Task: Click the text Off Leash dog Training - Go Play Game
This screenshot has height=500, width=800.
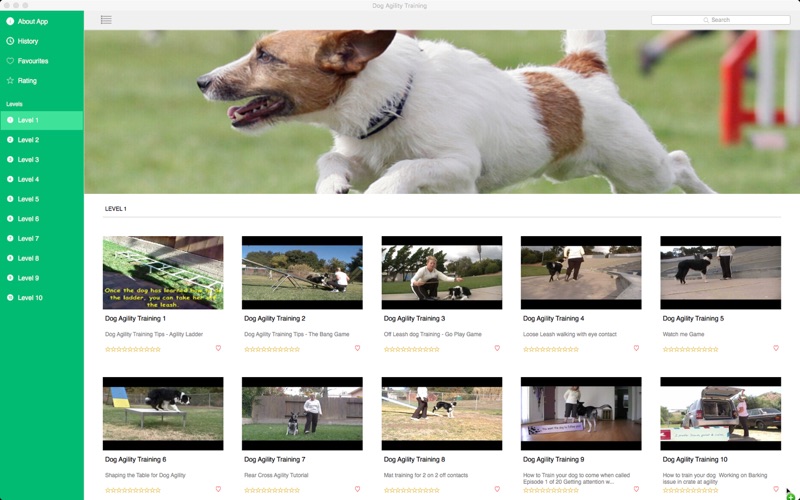Action: coord(433,334)
